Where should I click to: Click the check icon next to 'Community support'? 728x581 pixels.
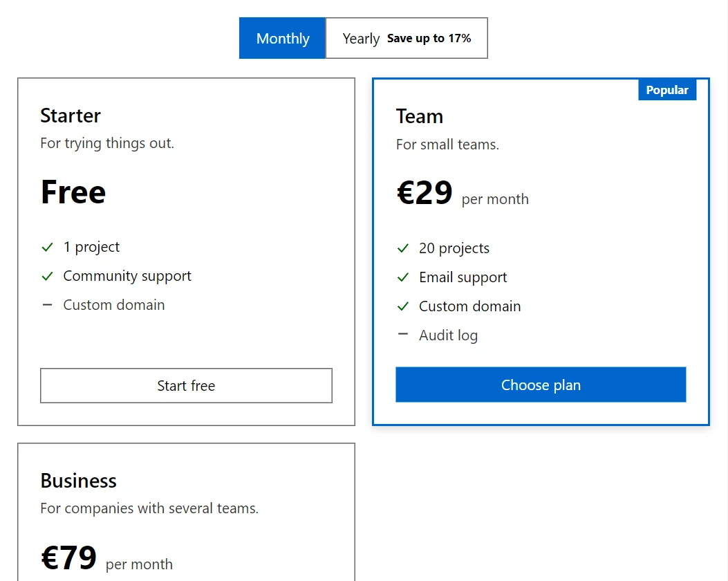47,277
